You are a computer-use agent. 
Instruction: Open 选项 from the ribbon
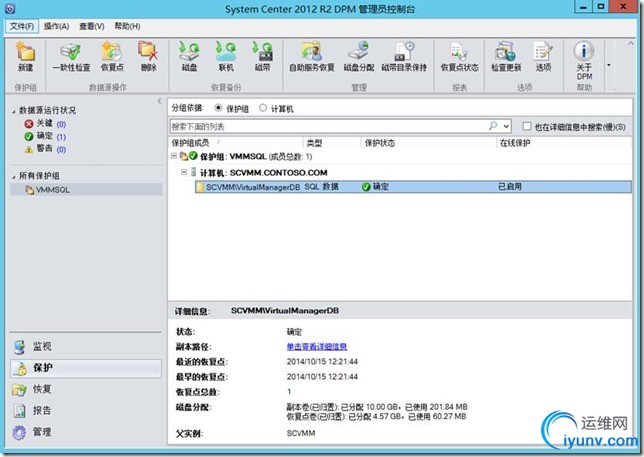click(x=543, y=57)
